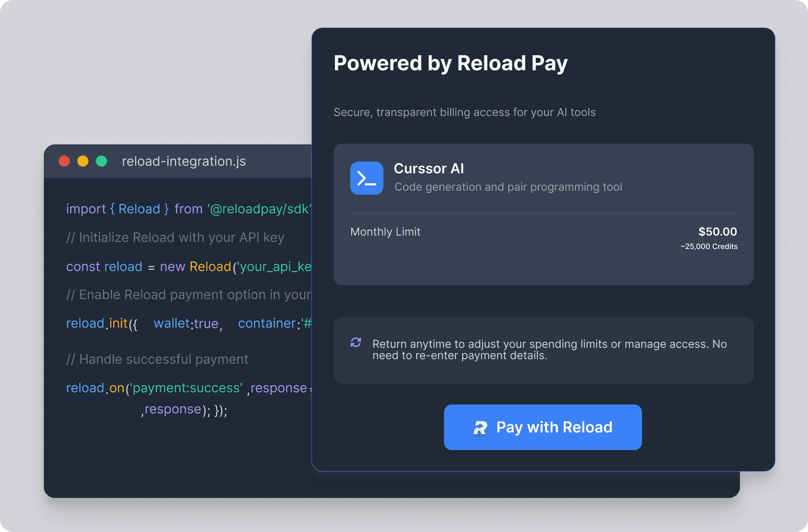Screen dimensions: 808x532
Task: Click the 'Return anytime to adjust' notice text
Action: [x=550, y=350]
